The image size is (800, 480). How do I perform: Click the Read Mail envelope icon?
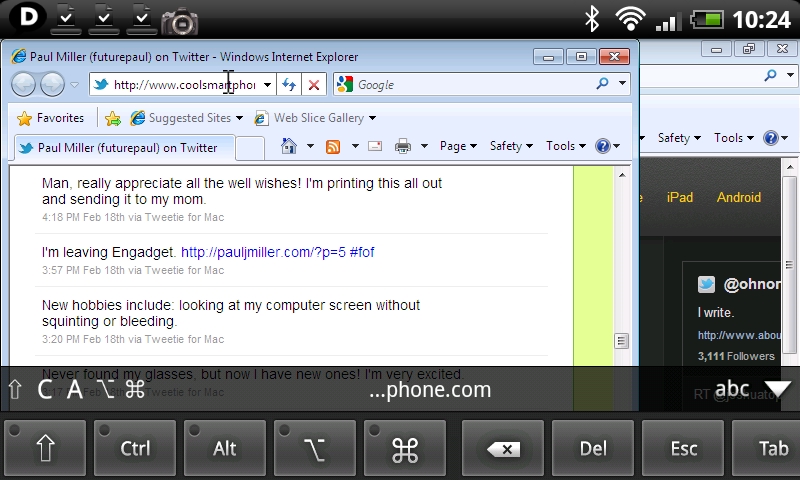click(x=375, y=146)
